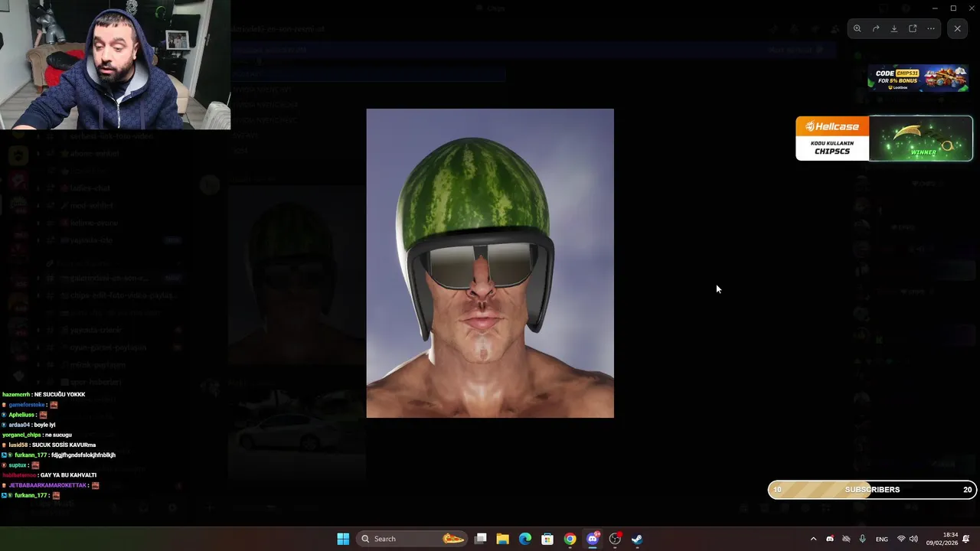Screen dimensions: 980x551
Task: Click the watermelon helmet picture
Action: point(490,263)
